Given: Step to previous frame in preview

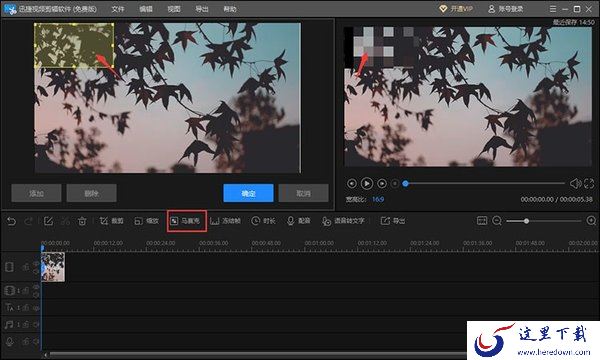Looking at the screenshot, I should [352, 184].
